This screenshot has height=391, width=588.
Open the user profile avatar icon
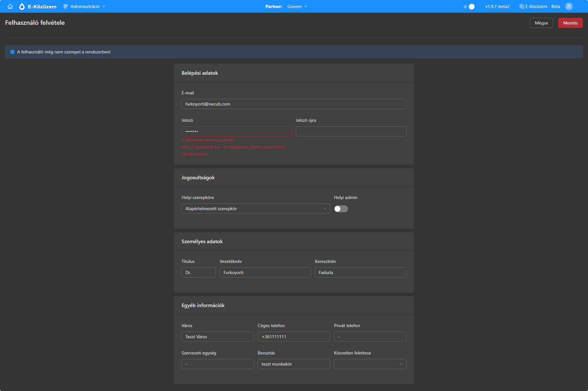[x=569, y=6]
